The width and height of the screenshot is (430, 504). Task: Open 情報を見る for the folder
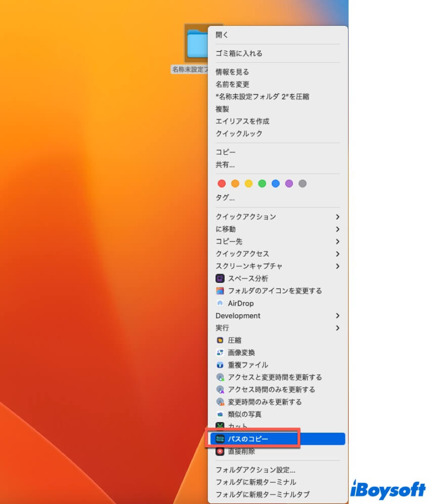point(232,72)
